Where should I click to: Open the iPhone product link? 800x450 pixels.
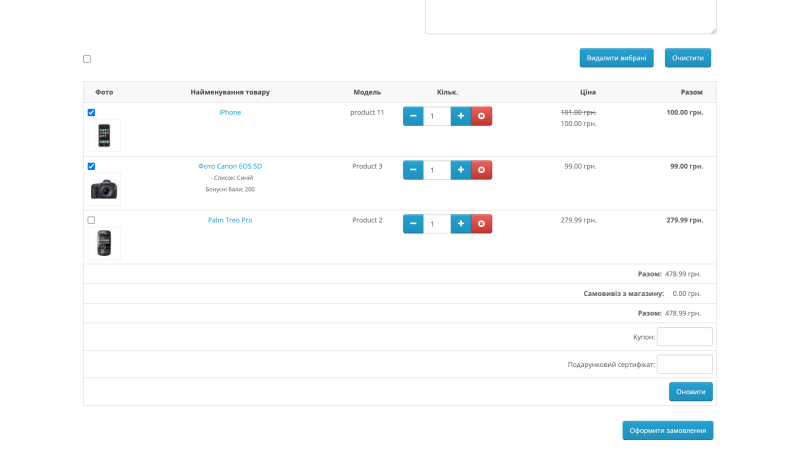[x=230, y=112]
